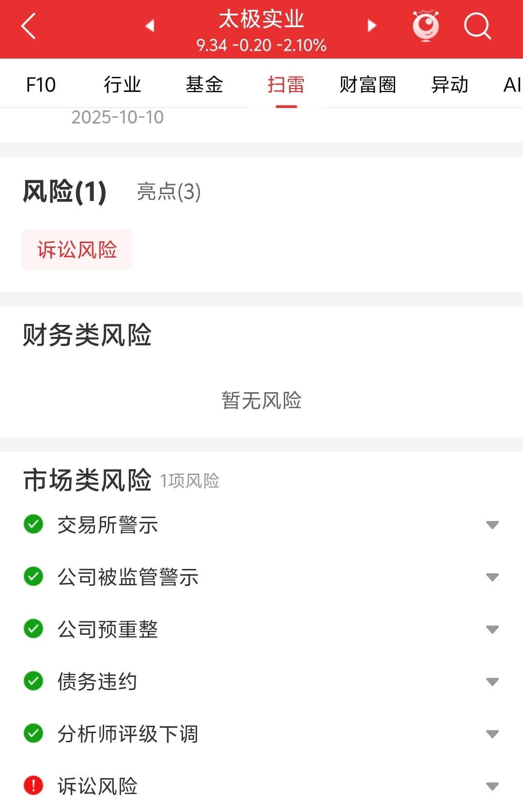Switch to the 财富圈 tab
This screenshot has width=523, height=812.
pyautogui.click(x=368, y=85)
